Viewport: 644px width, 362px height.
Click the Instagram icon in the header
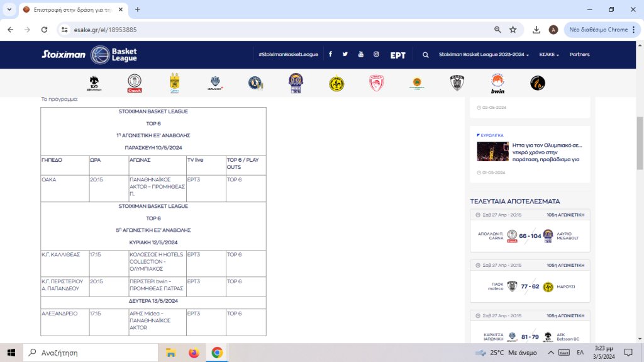(376, 55)
